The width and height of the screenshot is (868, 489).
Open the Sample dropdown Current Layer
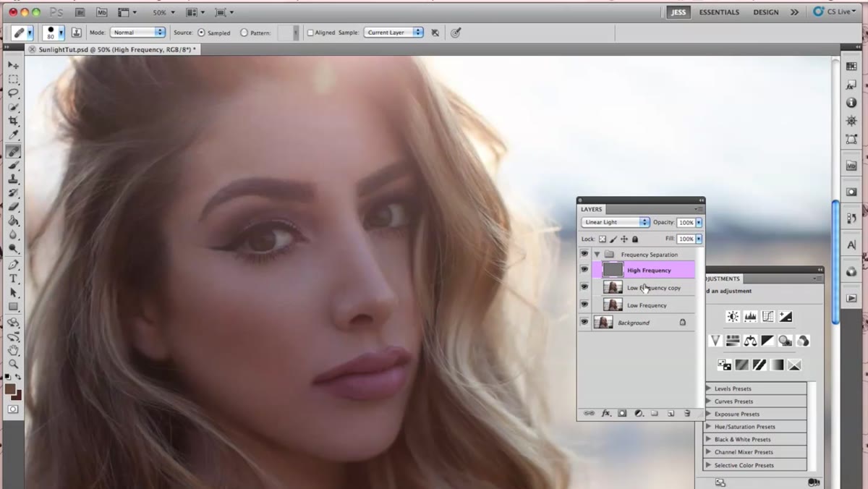tap(393, 33)
